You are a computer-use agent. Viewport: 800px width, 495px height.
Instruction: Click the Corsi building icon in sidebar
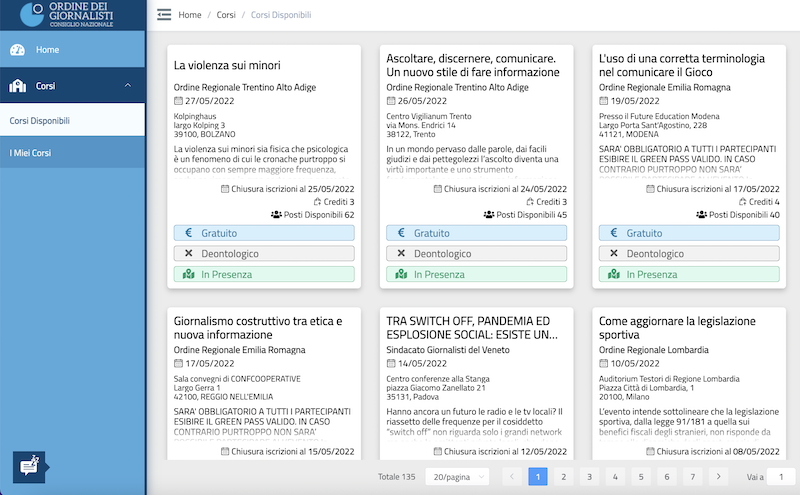pyautogui.click(x=17, y=86)
